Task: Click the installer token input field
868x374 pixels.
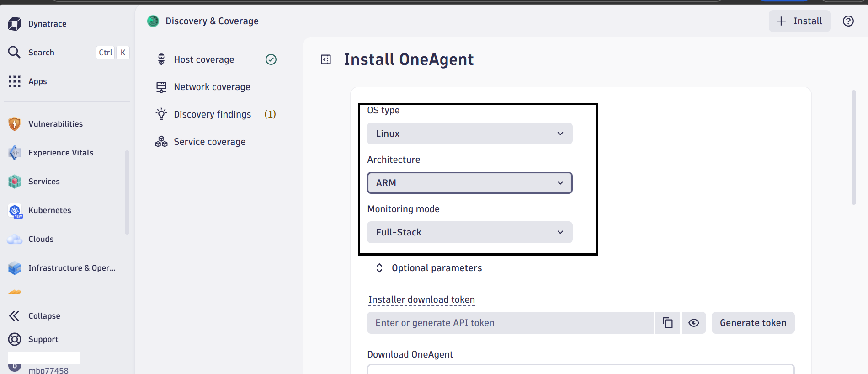Action: click(511, 323)
